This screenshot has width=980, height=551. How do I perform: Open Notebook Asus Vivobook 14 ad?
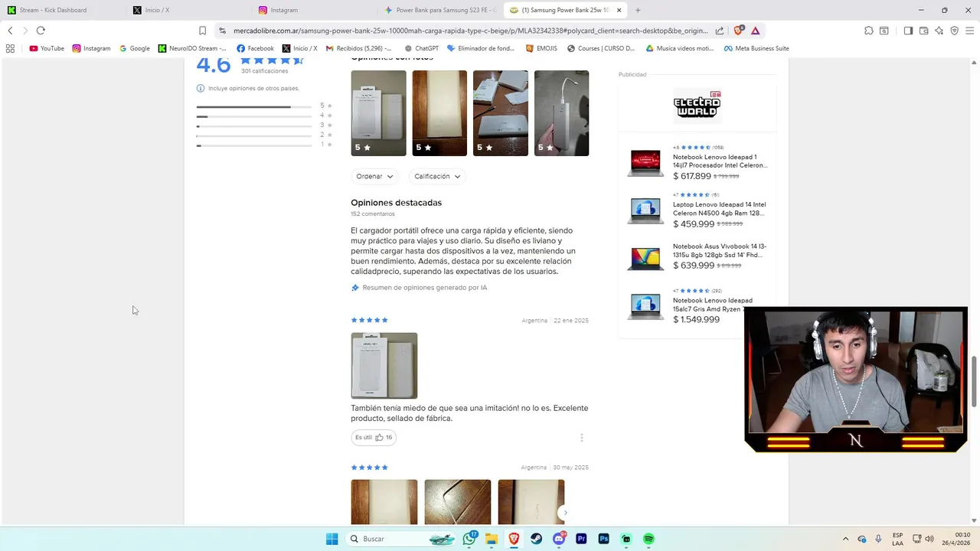697,257
